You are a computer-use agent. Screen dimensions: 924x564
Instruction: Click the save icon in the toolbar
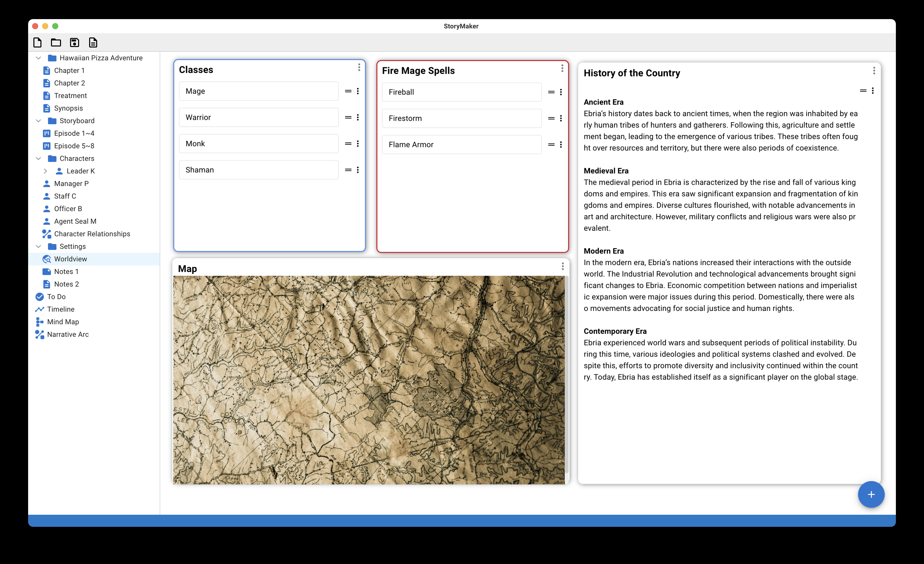74,42
